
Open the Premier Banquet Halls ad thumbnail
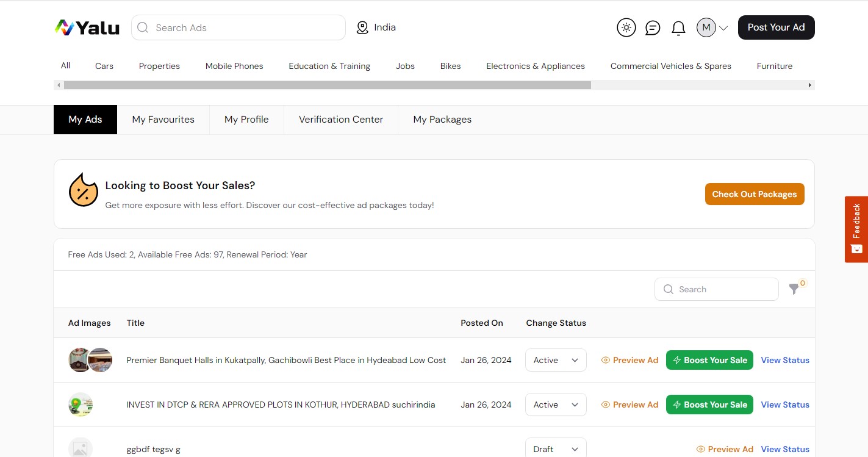click(x=90, y=360)
